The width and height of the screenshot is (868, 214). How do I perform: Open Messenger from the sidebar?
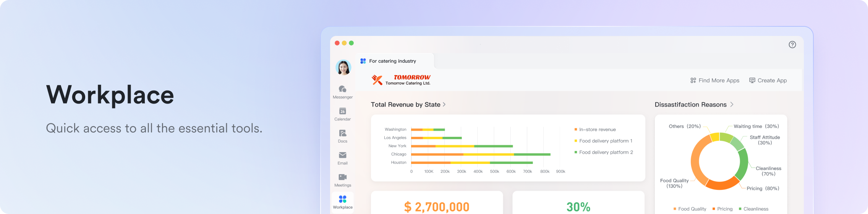click(x=342, y=89)
